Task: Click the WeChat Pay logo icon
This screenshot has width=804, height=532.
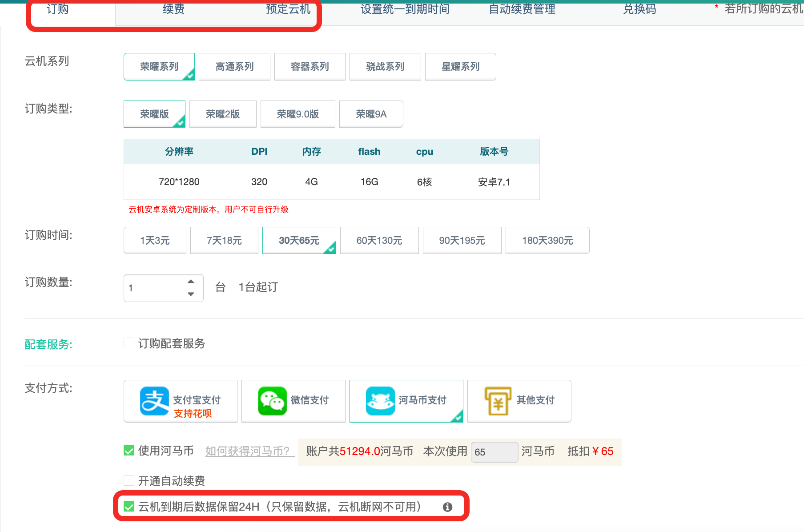Action: [272, 401]
